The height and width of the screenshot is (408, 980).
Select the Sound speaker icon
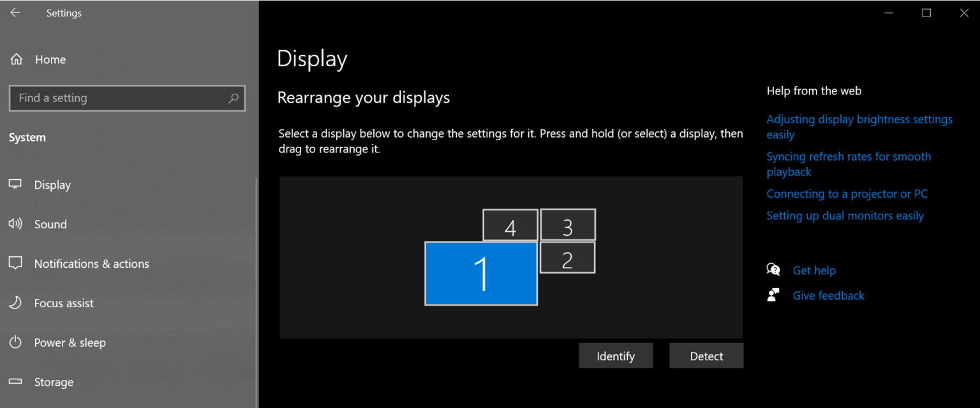click(15, 224)
